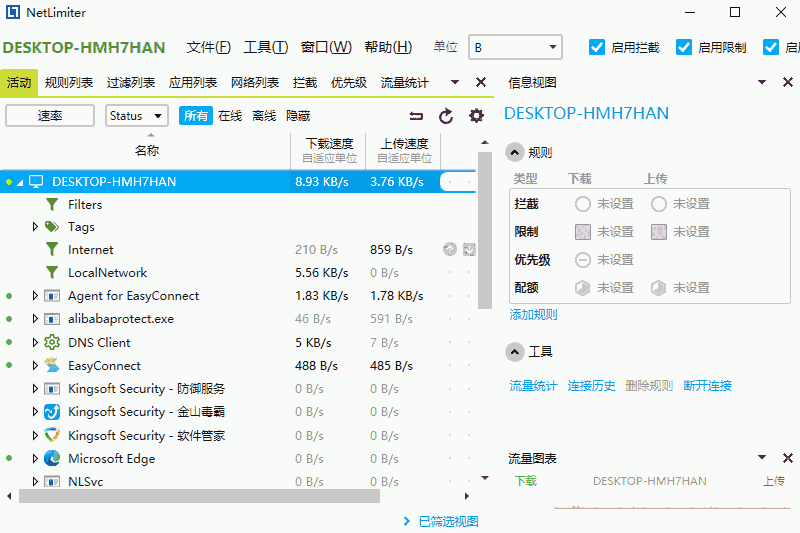The image size is (800, 533).
Task: Click the Filters funnel icon
Action: 52,205
